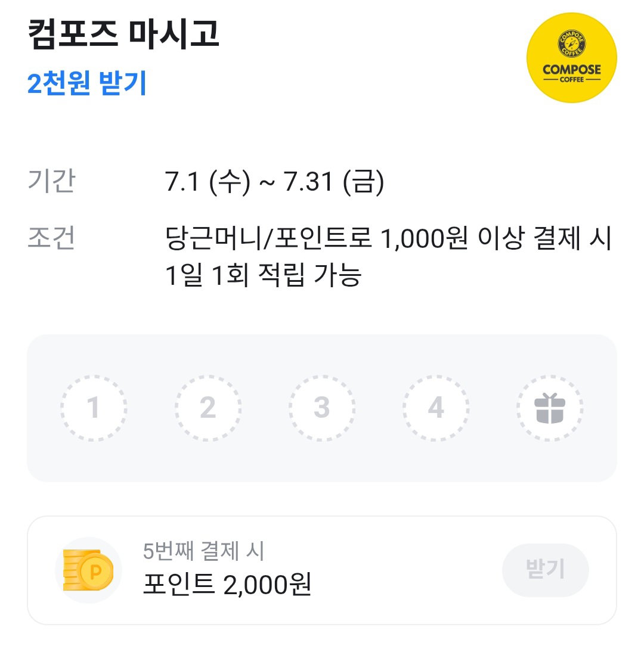Screen dimensions: 644x649
Task: Tap the COMPOSE COFFEE lettering in the logo
Action: point(571,73)
